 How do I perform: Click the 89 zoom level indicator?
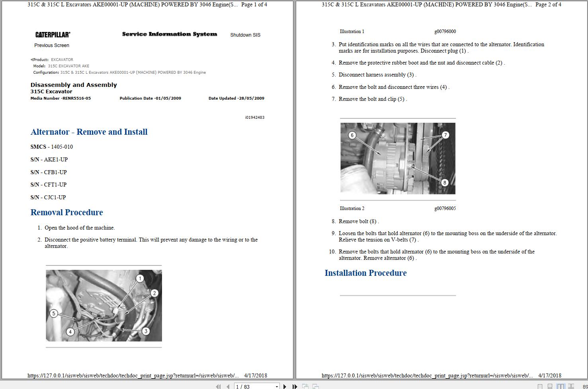point(585,386)
